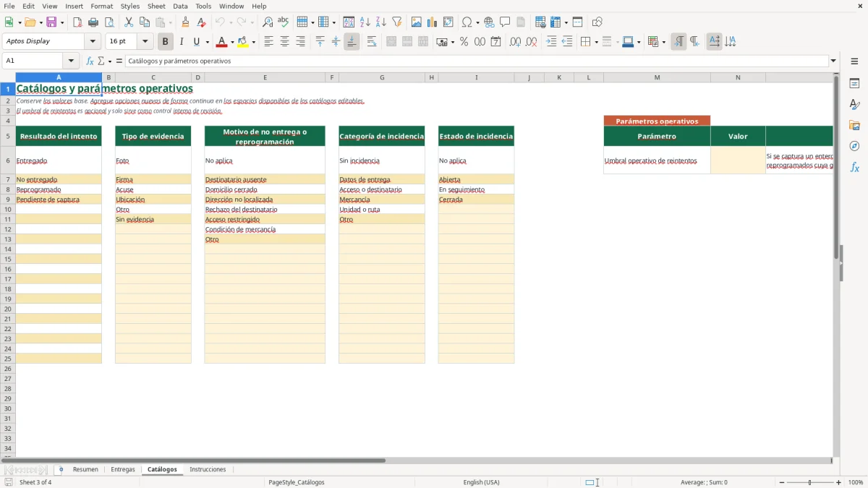The height and width of the screenshot is (488, 868).
Task: Apply yellow background highlight color
Action: [242, 42]
